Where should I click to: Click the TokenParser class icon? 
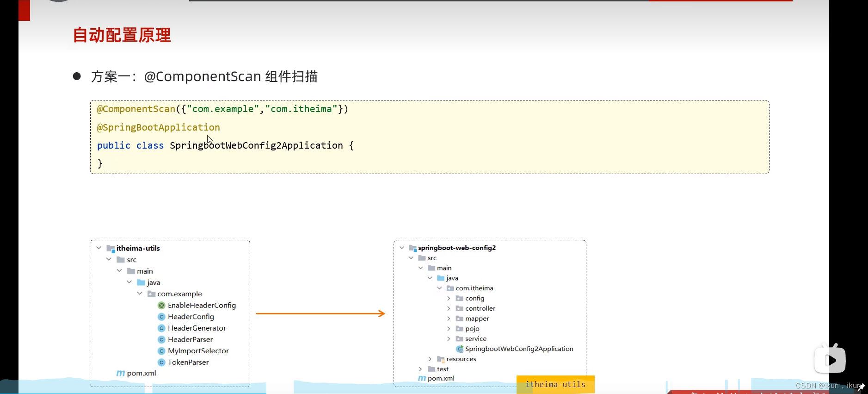click(161, 362)
